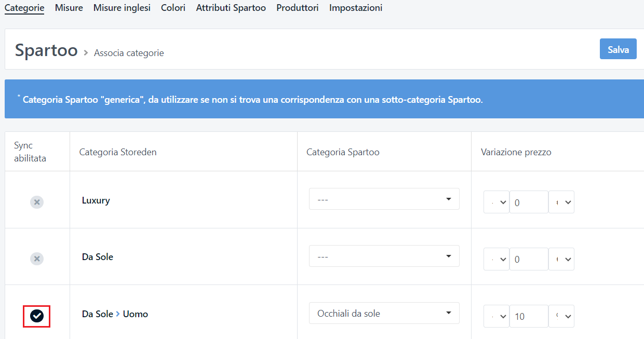Open the Impostazioni tab
This screenshot has height=339, width=644.
click(x=356, y=8)
